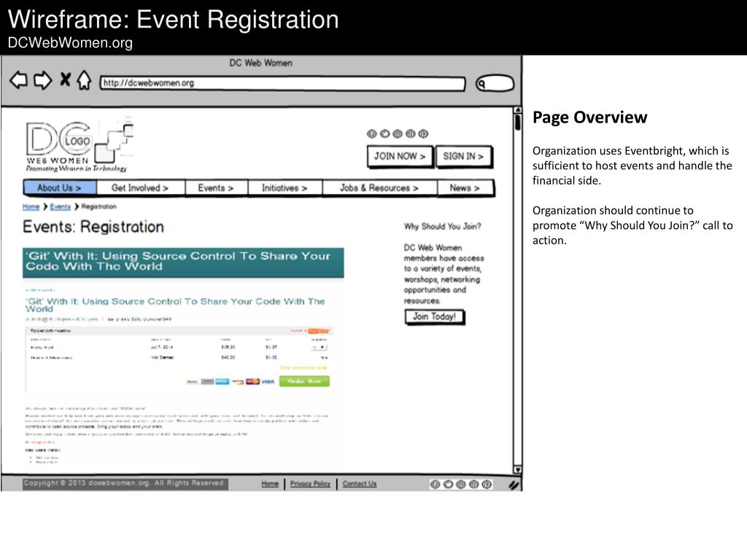Screen dimensions: 747x560
Task: Click the scrollbar down arrow
Action: [x=517, y=470]
